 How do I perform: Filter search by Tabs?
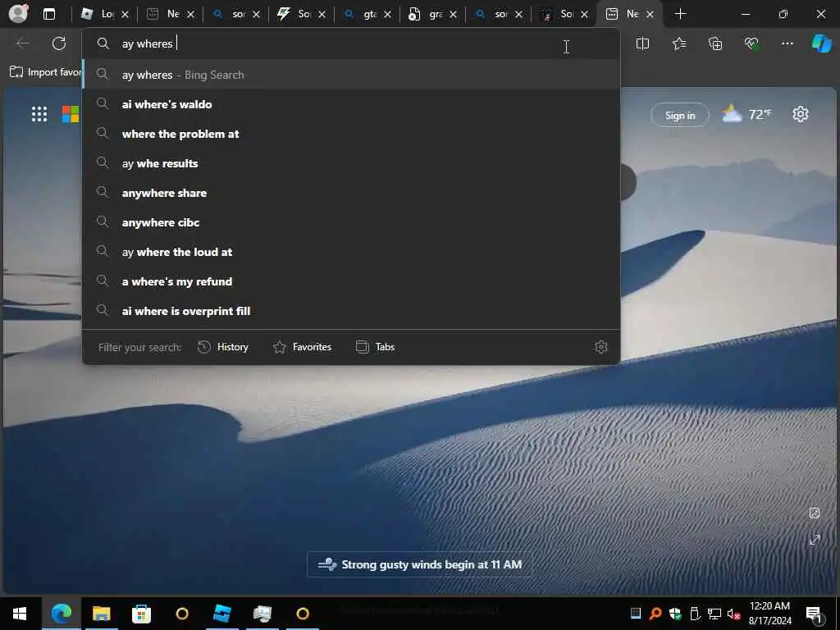pyautogui.click(x=375, y=347)
